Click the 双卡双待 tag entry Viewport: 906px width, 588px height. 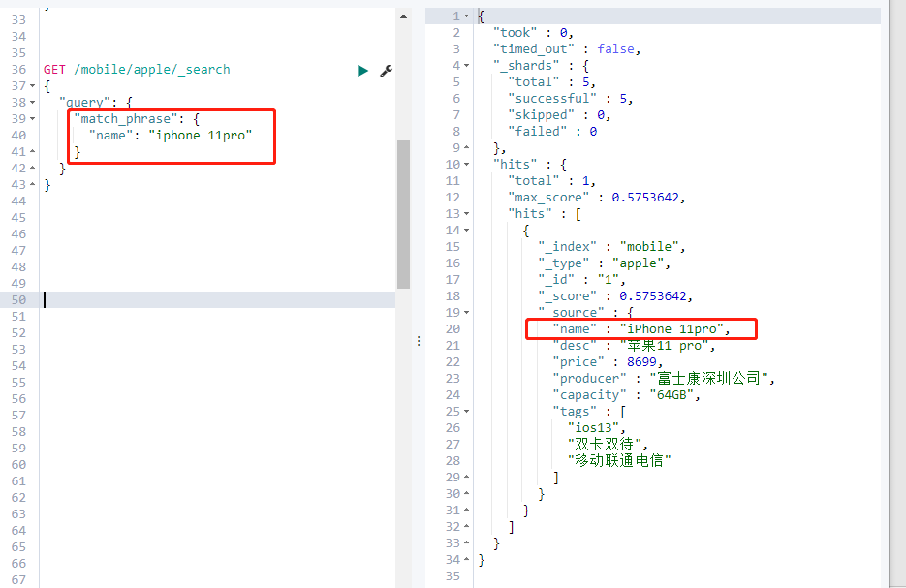pyautogui.click(x=605, y=445)
